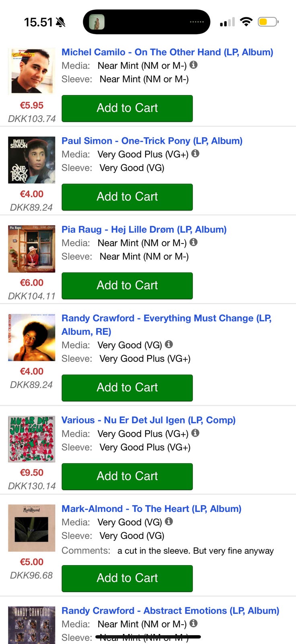Image resolution: width=296 pixels, height=644 pixels.
Task: Tap info icon for Nu Er Det Jul Igen
Action: click(195, 433)
